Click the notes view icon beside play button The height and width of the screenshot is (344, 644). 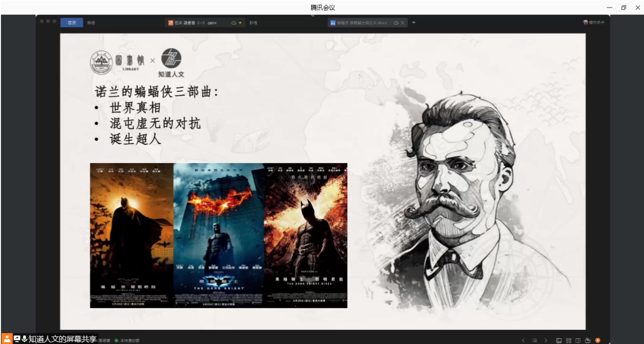pyautogui.click(x=588, y=340)
